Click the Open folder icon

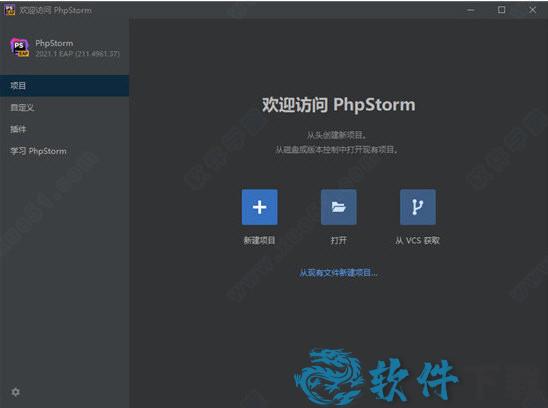point(338,207)
